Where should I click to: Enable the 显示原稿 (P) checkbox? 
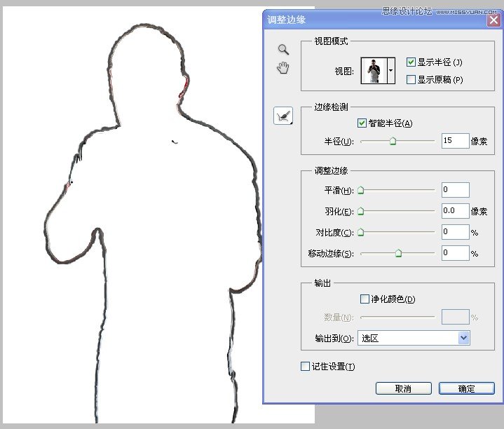point(411,79)
